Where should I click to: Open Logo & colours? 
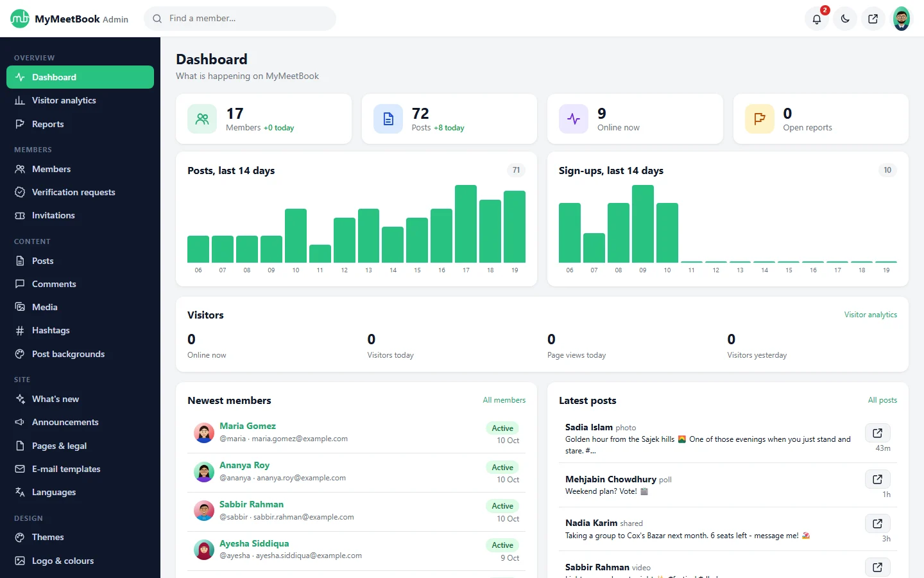tap(80, 561)
